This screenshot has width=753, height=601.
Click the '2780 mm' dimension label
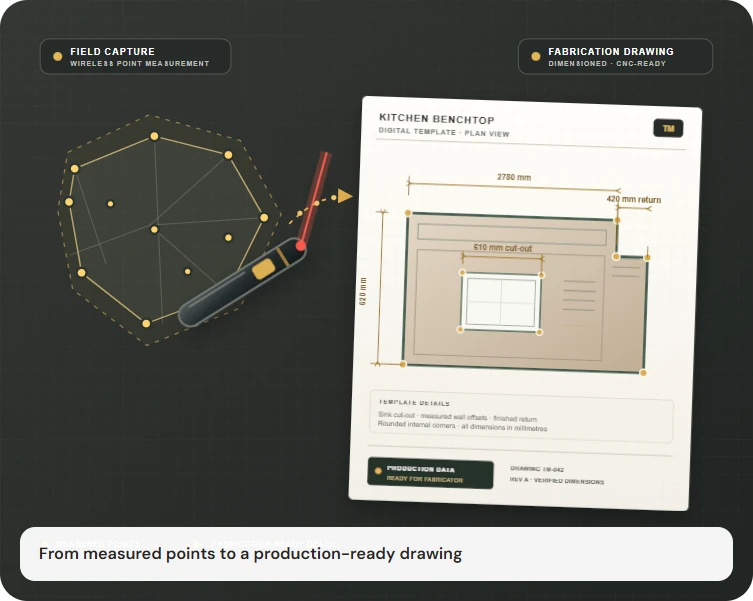pos(514,177)
